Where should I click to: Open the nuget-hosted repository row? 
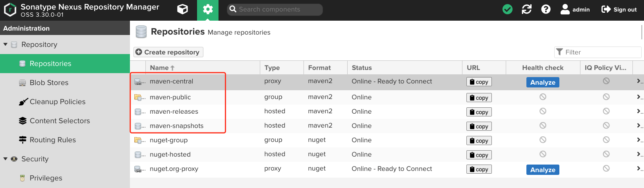[x=387, y=154]
